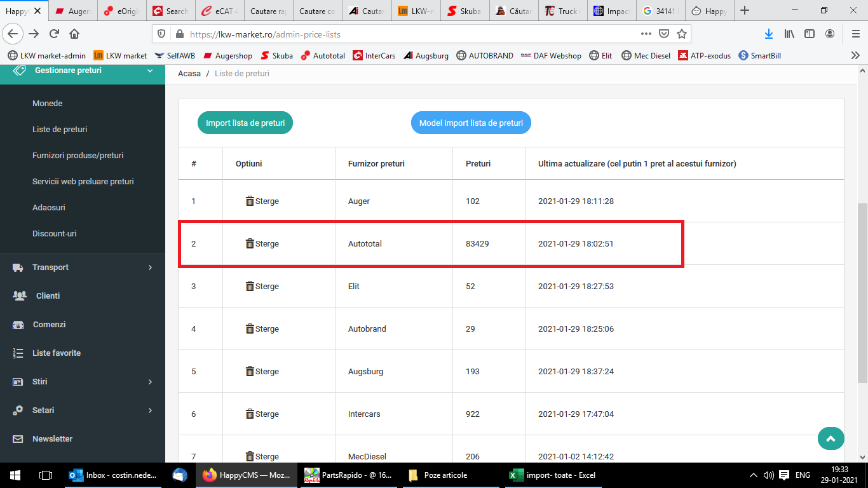Expand the Transport sidebar menu
The height and width of the screenshot is (488, 868).
[x=83, y=268]
